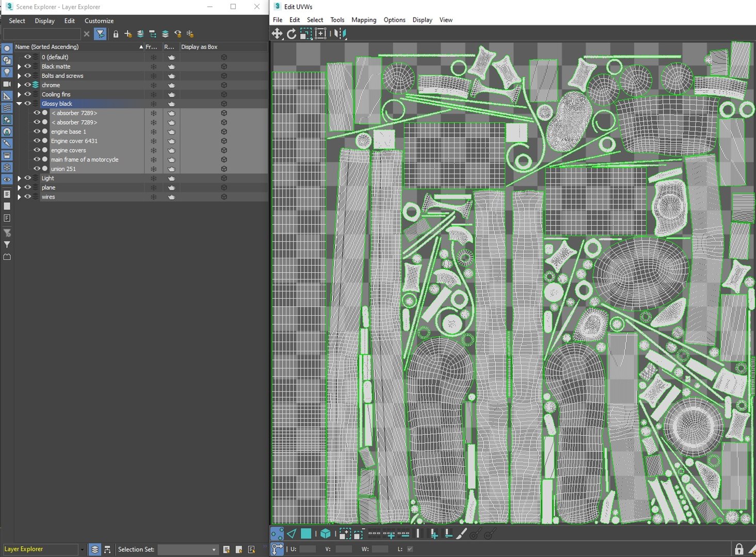Toggle the L checkbox in Edit UVWs
Image resolution: width=756 pixels, height=557 pixels.
coord(410,549)
